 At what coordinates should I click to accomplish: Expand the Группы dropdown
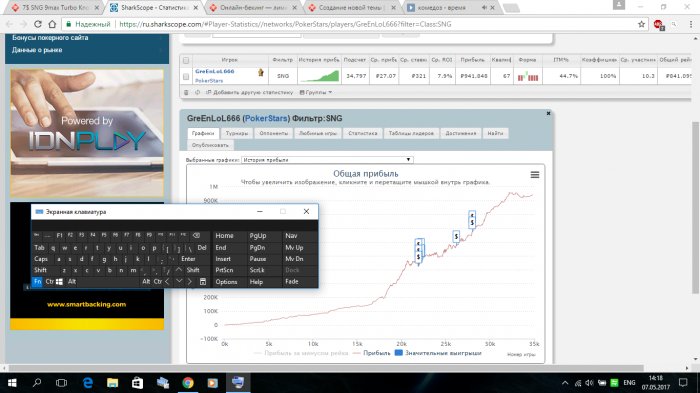coord(316,92)
